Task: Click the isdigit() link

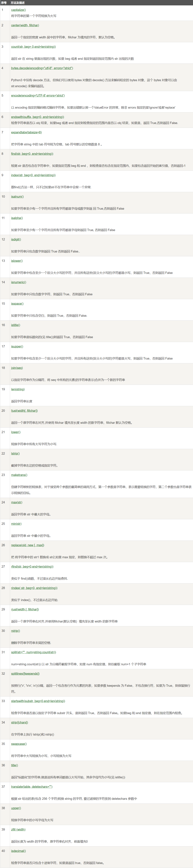Action: tap(16, 239)
